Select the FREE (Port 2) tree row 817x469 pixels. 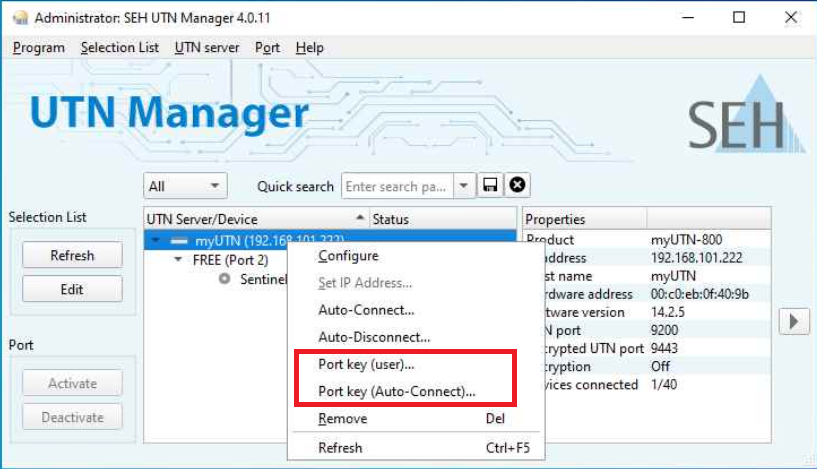(x=230, y=260)
